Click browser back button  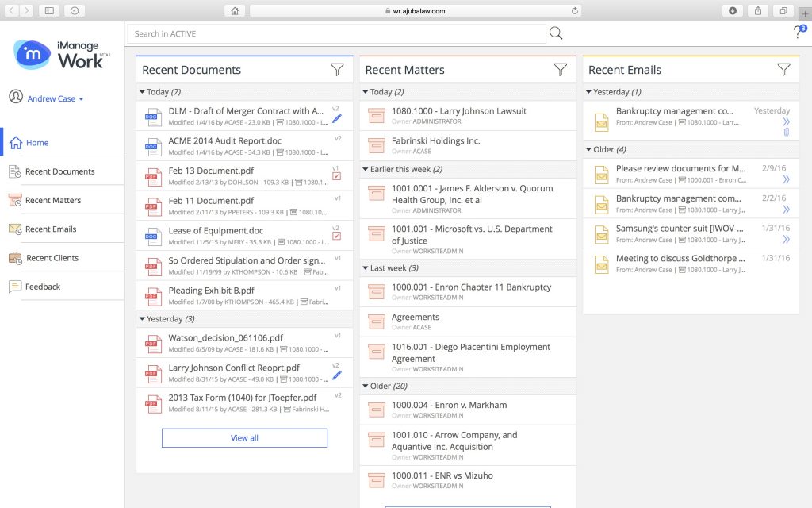[11, 10]
